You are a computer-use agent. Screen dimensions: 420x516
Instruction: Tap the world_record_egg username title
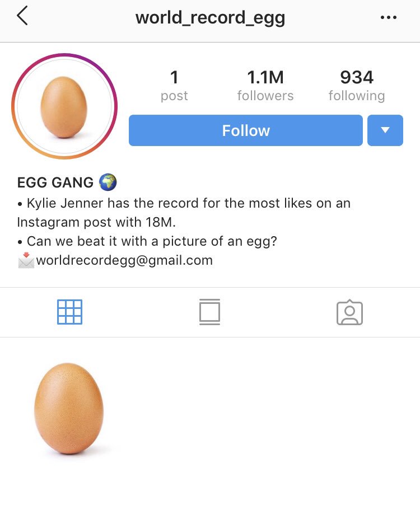tap(210, 18)
